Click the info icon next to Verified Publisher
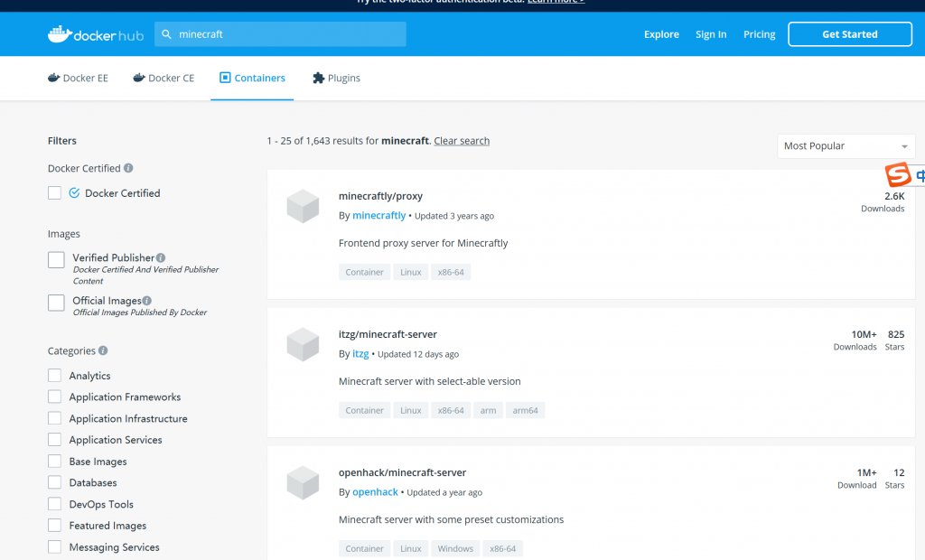The width and height of the screenshot is (925, 560). [x=161, y=257]
